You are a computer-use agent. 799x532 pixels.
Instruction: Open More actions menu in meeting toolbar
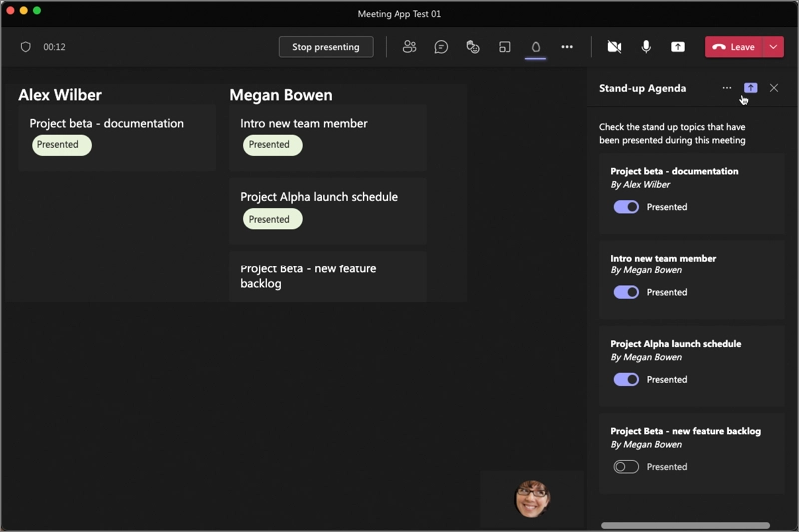click(567, 47)
